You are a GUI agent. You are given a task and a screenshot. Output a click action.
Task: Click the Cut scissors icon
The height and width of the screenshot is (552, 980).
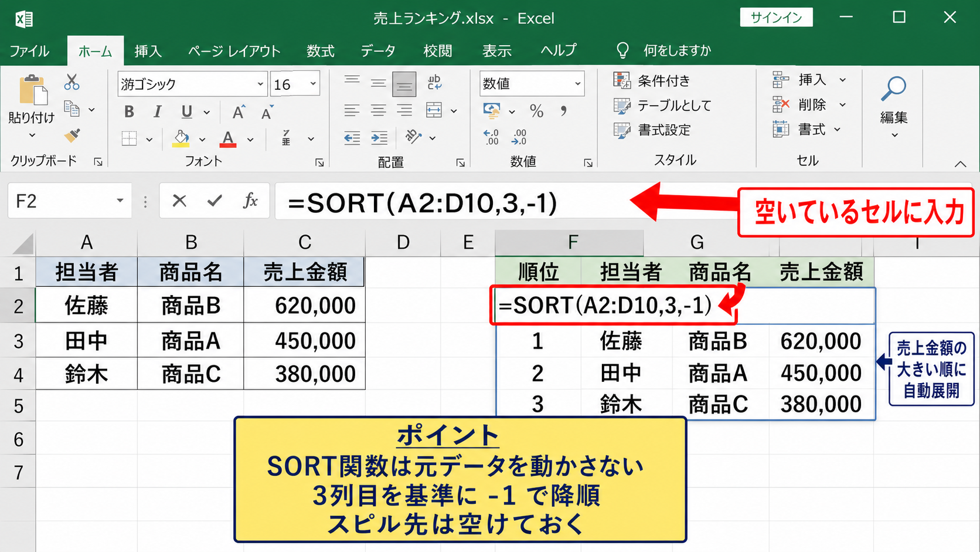[72, 82]
